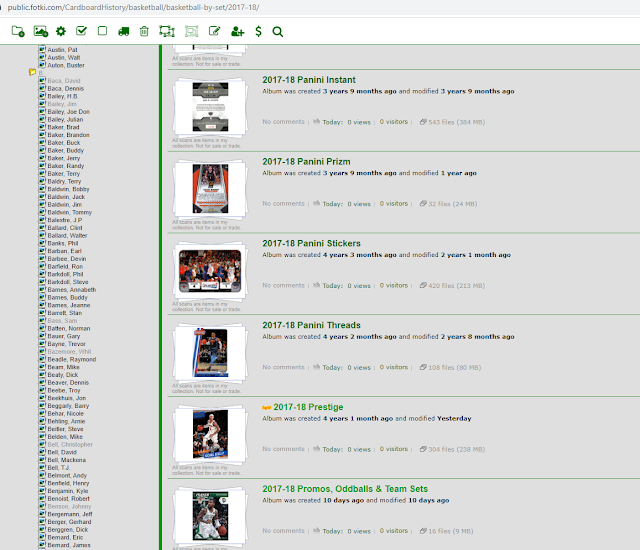
Task: Open 2017-18 Prestige album link
Action: (308, 407)
